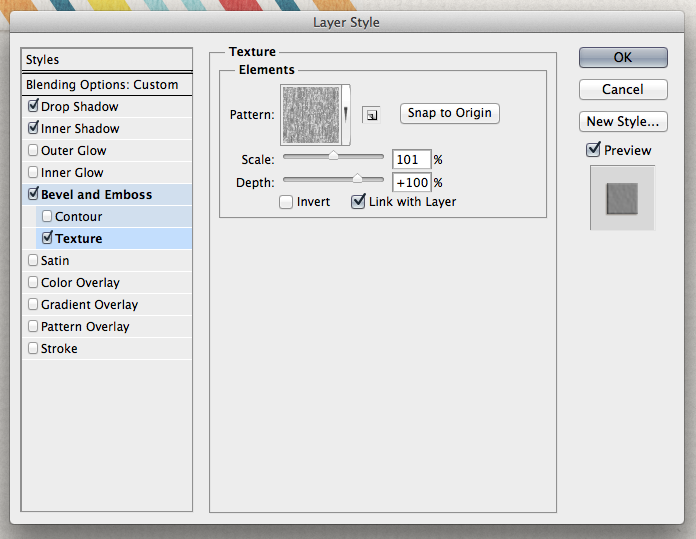
Task: Uncheck the Bevel and Emboss checkbox
Action: (x=33, y=194)
